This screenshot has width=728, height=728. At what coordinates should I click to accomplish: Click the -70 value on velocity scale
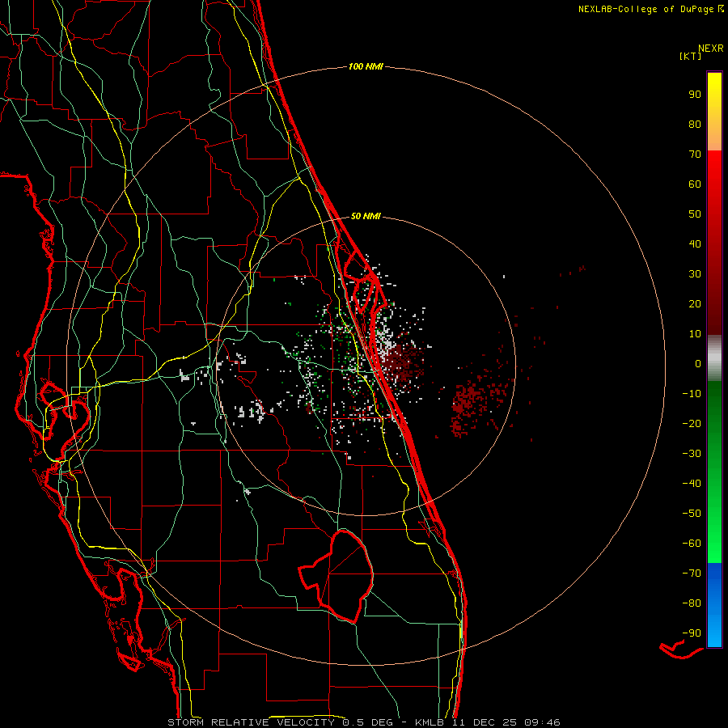click(692, 574)
